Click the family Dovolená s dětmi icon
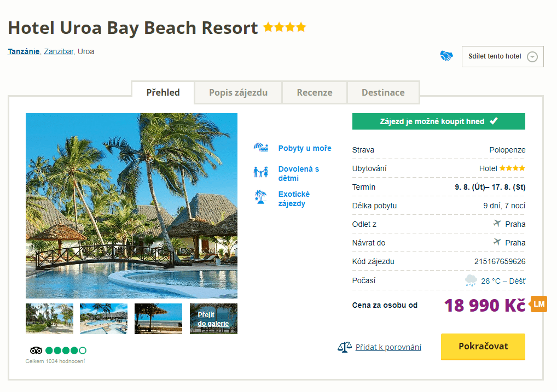 pos(261,172)
